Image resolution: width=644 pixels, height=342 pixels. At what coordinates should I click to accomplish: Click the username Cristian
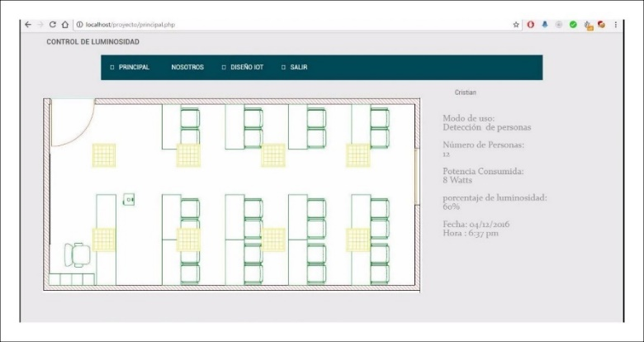click(x=465, y=93)
